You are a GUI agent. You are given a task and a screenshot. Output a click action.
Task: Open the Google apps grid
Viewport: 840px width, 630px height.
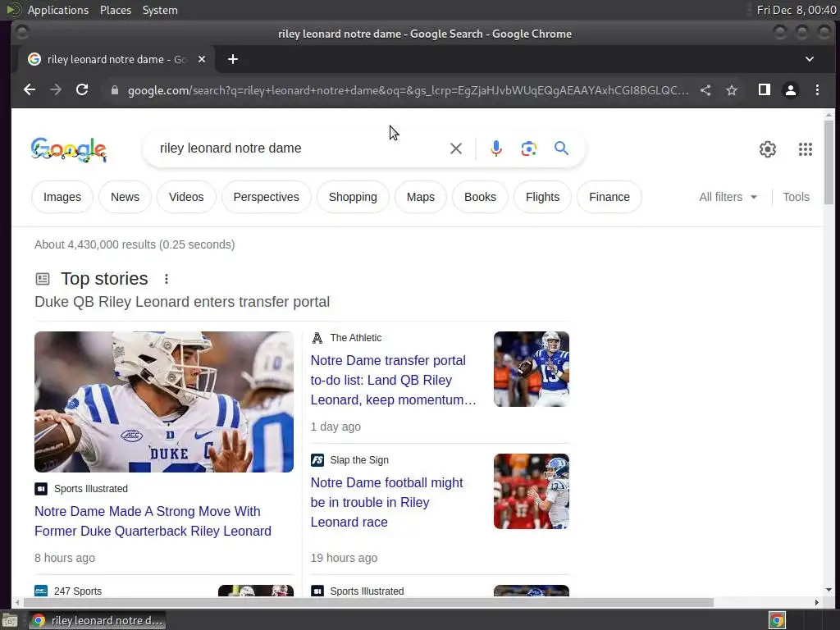click(x=806, y=149)
